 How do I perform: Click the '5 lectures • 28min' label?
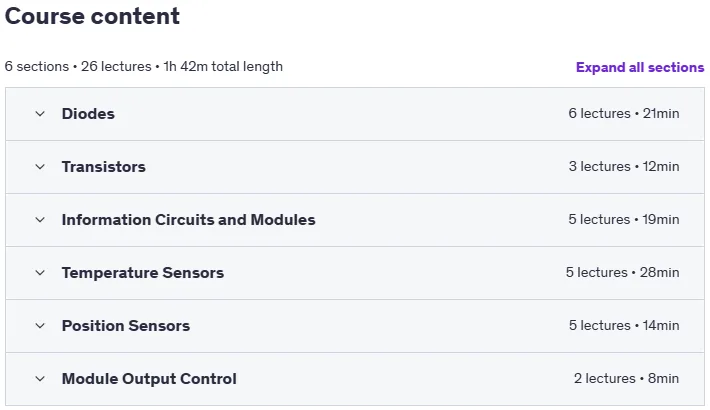(623, 272)
